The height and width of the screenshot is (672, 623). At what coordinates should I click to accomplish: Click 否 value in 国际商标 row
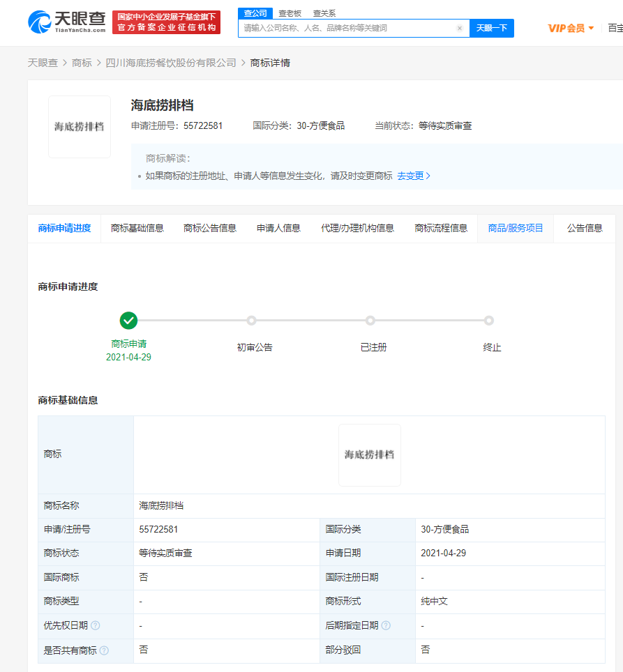pyautogui.click(x=144, y=577)
